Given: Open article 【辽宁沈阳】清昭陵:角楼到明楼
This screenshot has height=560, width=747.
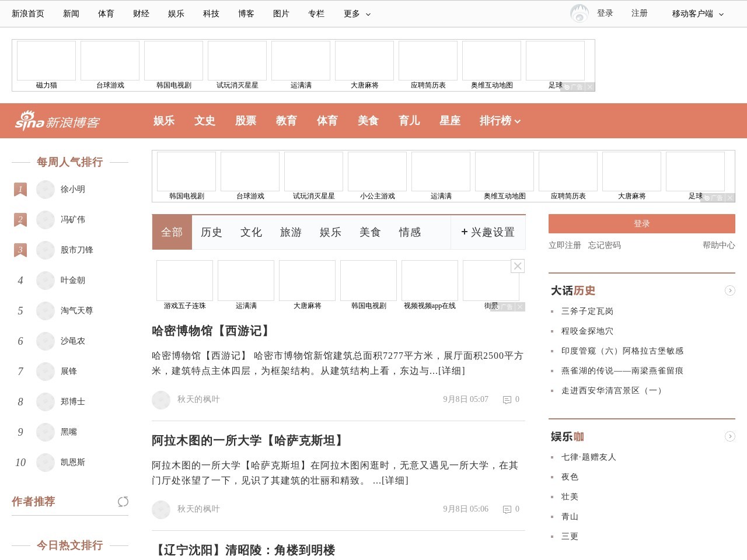Looking at the screenshot, I should 243,550.
